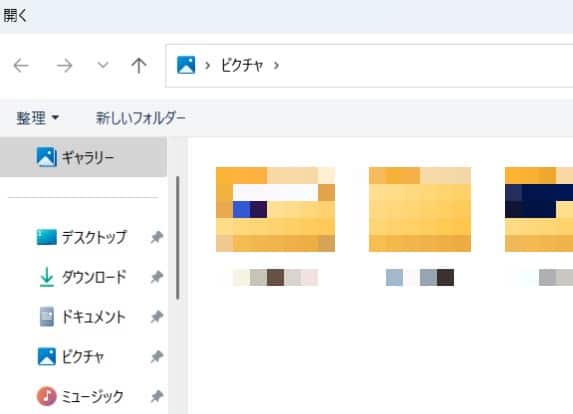Go up one folder level arrow
The height and width of the screenshot is (414, 573).
[139, 66]
